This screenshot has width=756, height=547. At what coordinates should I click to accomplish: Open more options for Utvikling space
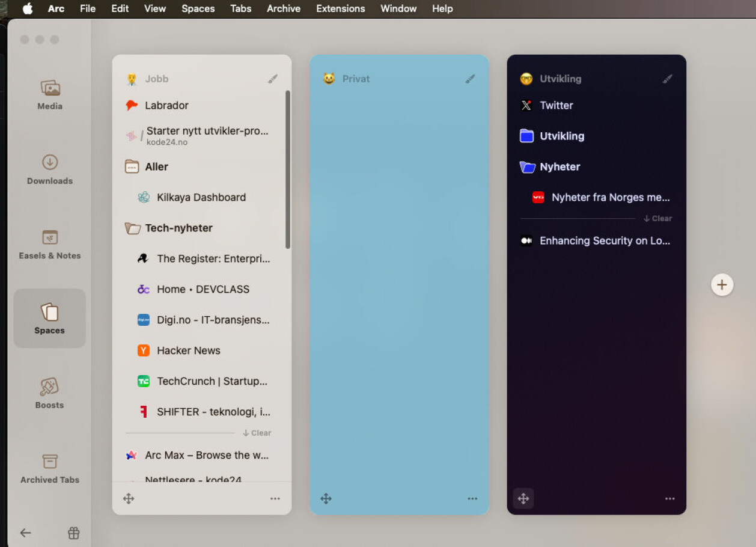click(670, 498)
